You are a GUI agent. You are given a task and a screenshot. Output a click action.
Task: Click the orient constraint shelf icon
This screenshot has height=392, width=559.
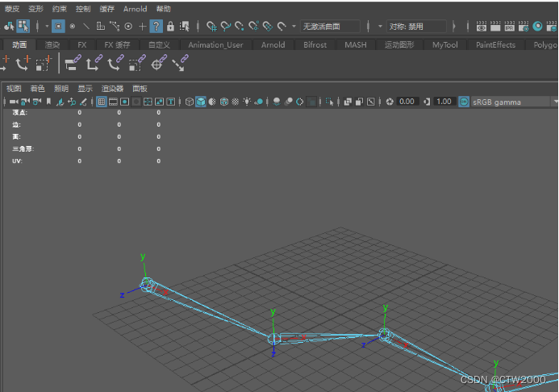tap(115, 64)
